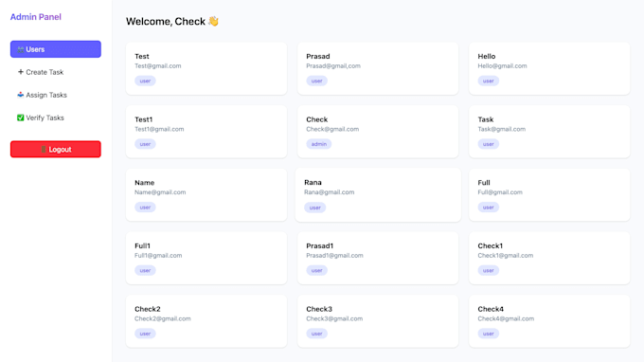
Task: Select the Prasad1 user name
Action: pos(319,245)
